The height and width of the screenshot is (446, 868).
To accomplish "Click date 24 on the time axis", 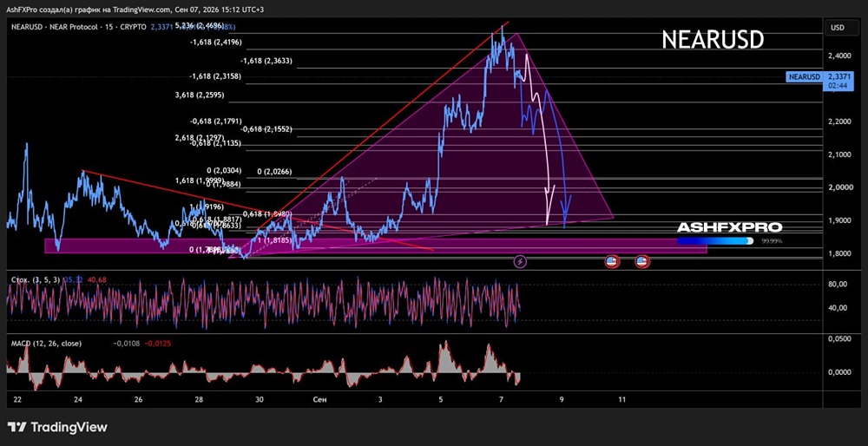I will pyautogui.click(x=78, y=399).
